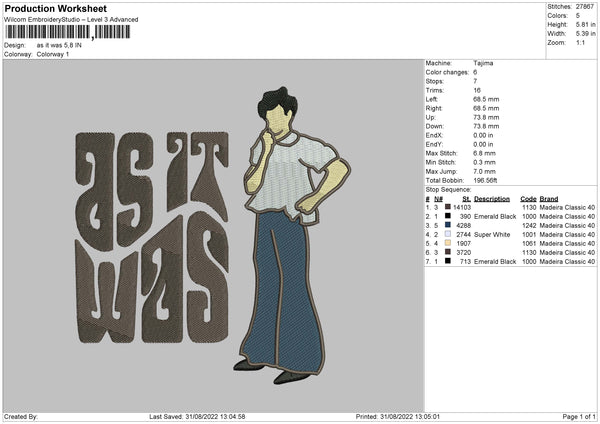Click the 'Page 1 of 1' footer text

[579, 416]
